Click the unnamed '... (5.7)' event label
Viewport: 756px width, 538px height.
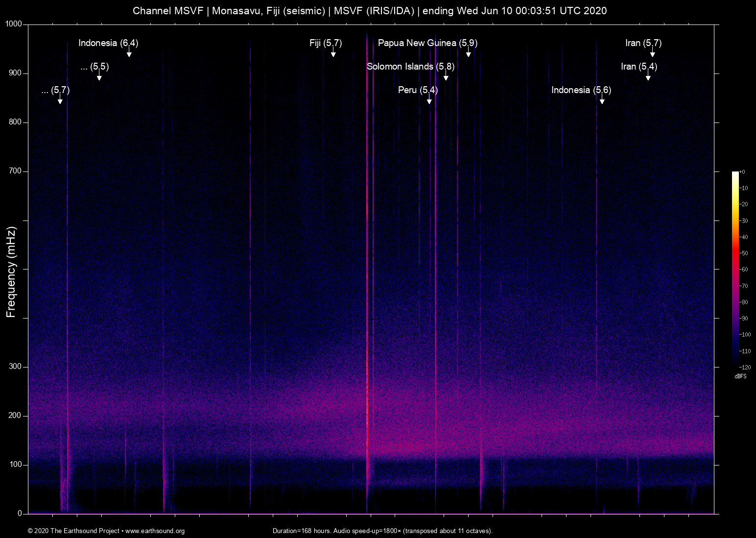click(x=55, y=90)
